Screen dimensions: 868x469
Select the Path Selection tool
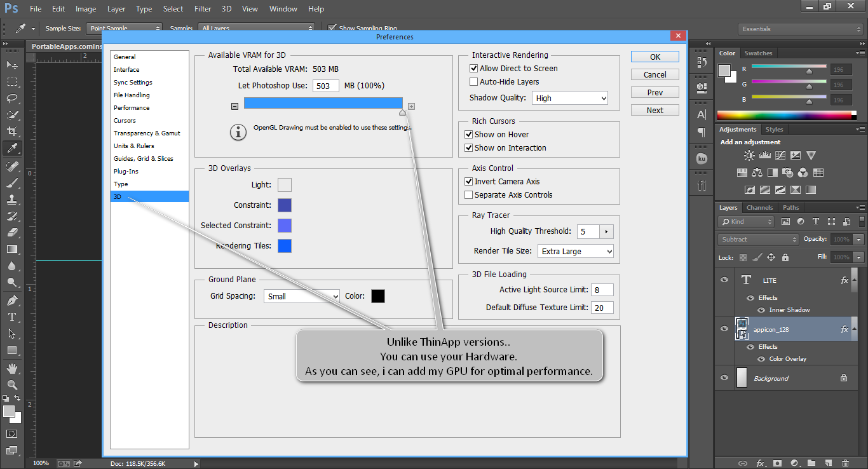tap(12, 333)
